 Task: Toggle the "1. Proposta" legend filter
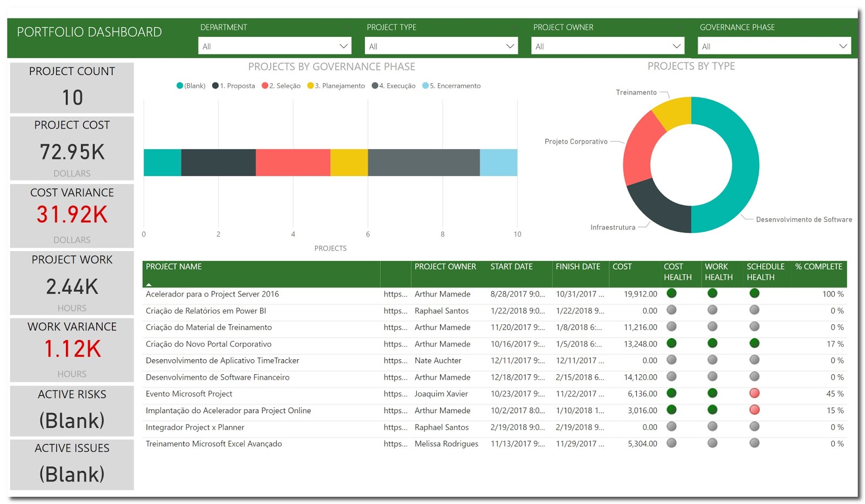pos(215,85)
